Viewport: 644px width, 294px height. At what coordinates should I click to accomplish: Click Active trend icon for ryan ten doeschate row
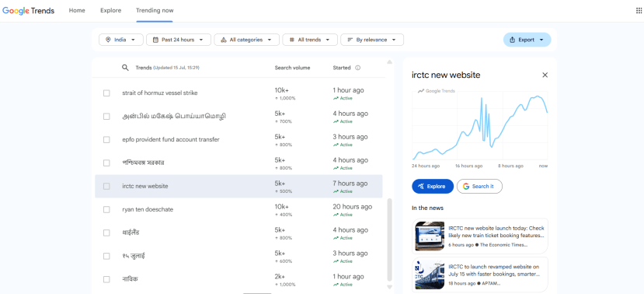[336, 215]
